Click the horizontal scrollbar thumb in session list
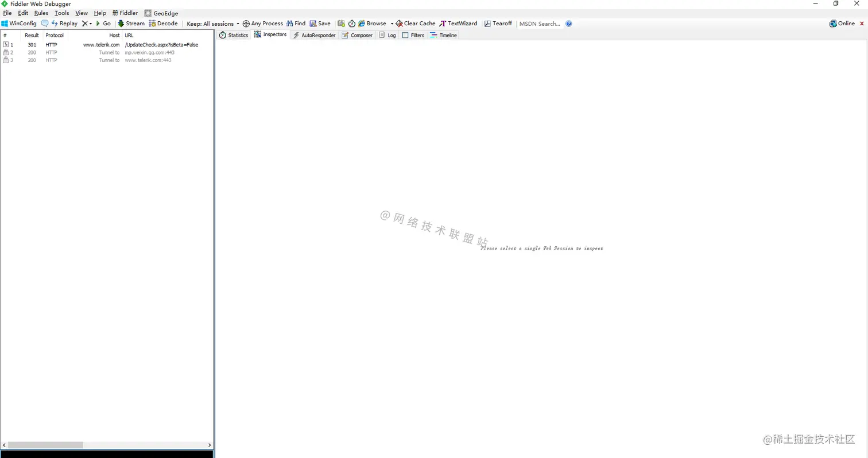This screenshot has height=458, width=868. 45,445
